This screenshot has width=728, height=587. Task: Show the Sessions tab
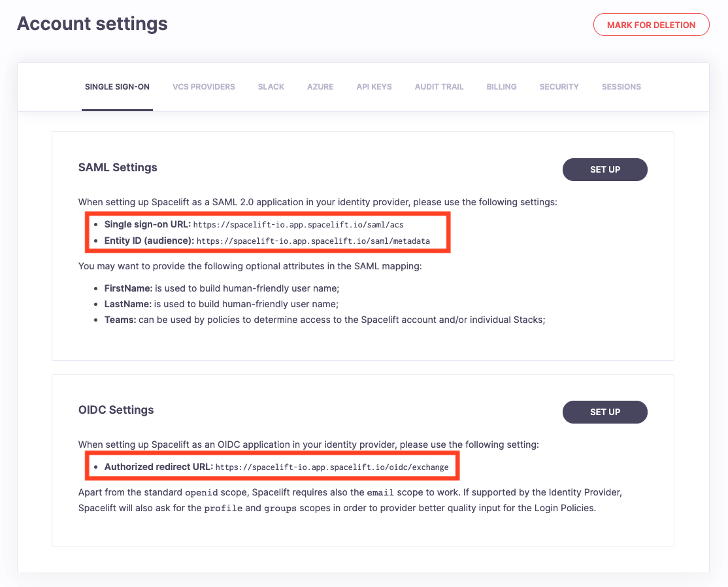tap(621, 87)
